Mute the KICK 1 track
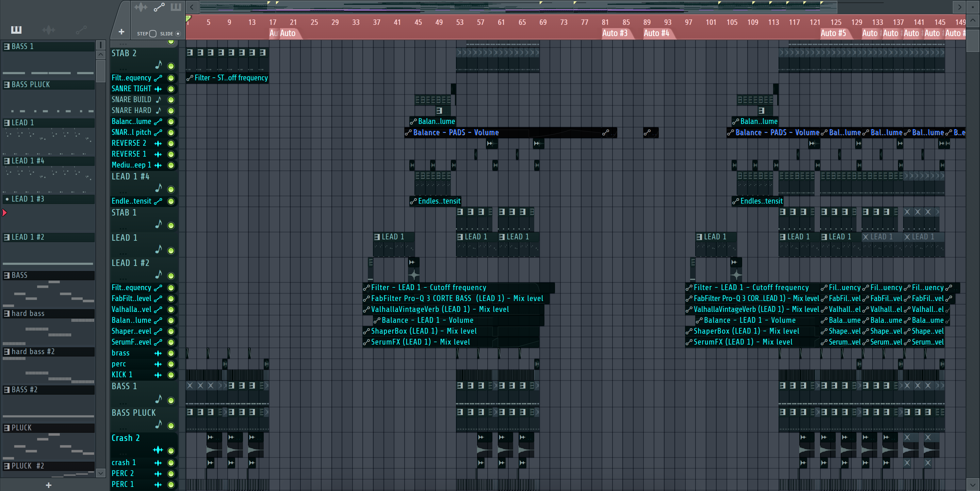This screenshot has height=491, width=980. [x=171, y=375]
